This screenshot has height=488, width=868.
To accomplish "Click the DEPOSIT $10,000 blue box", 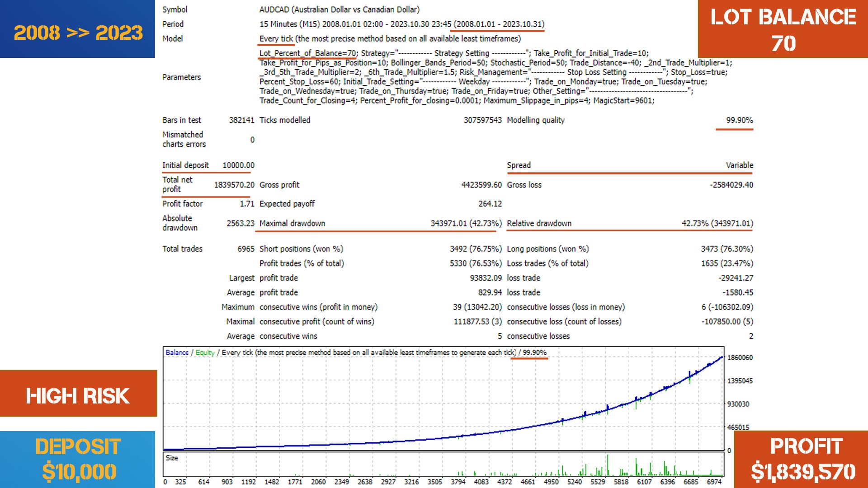I will click(x=77, y=460).
